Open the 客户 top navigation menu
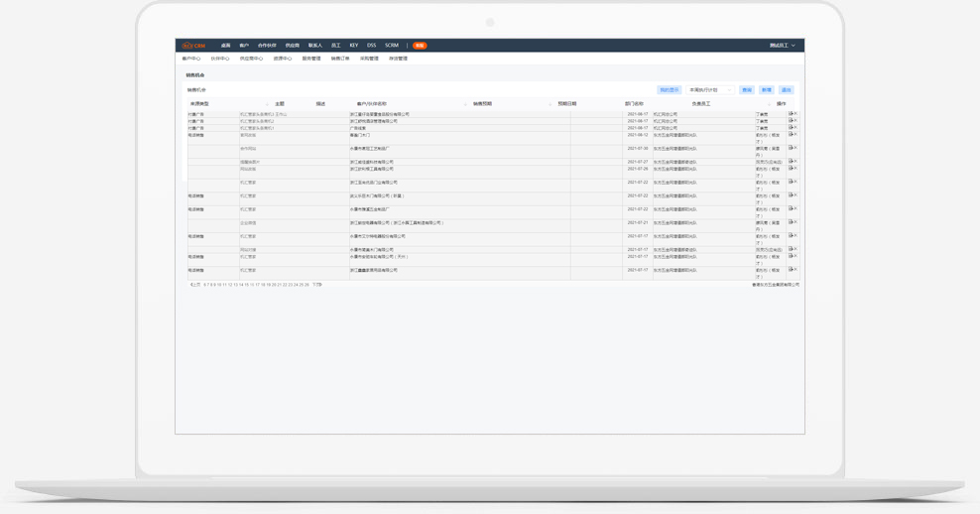Image resolution: width=980 pixels, height=514 pixels. (244, 46)
